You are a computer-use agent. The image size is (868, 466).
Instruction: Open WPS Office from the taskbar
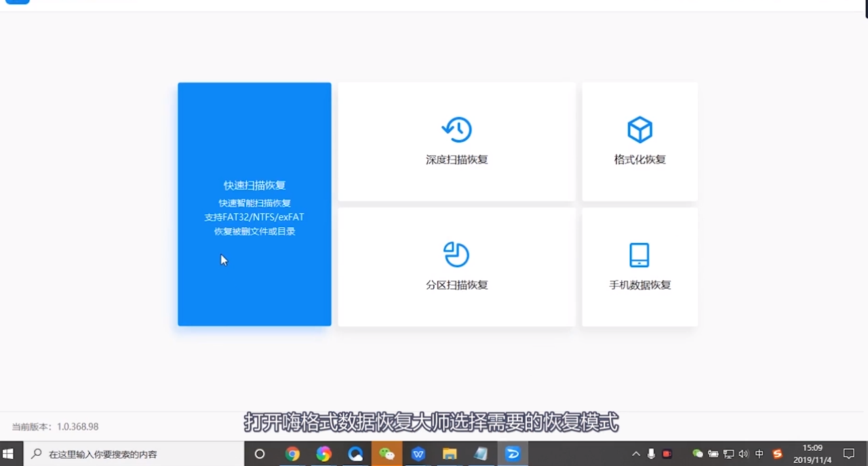418,454
